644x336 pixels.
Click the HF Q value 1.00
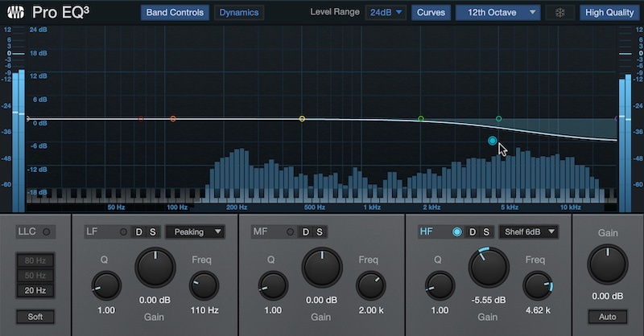(x=440, y=310)
